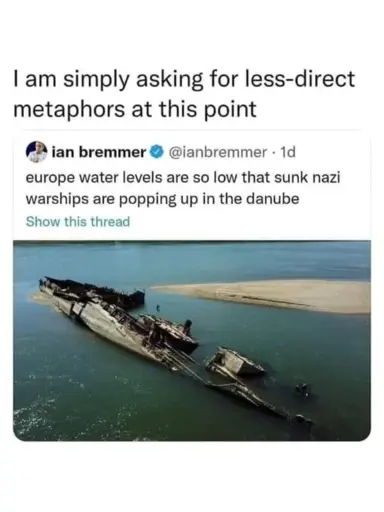
Task: Click the word "warships" in the quoted tweet
Action: click(x=57, y=199)
